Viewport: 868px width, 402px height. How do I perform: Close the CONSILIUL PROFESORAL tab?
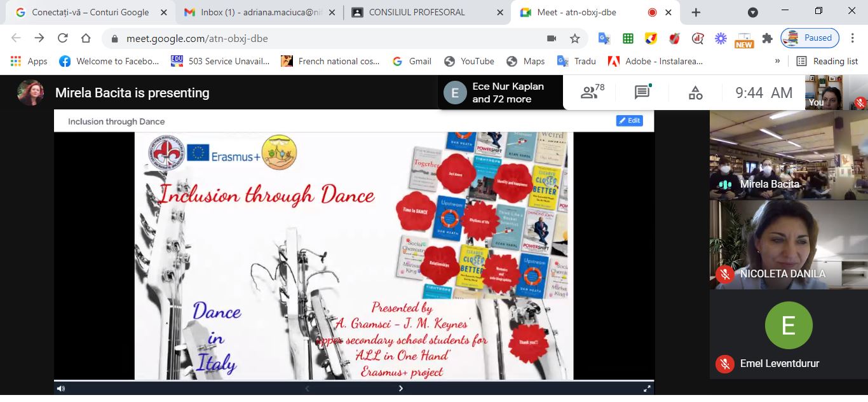(x=499, y=12)
